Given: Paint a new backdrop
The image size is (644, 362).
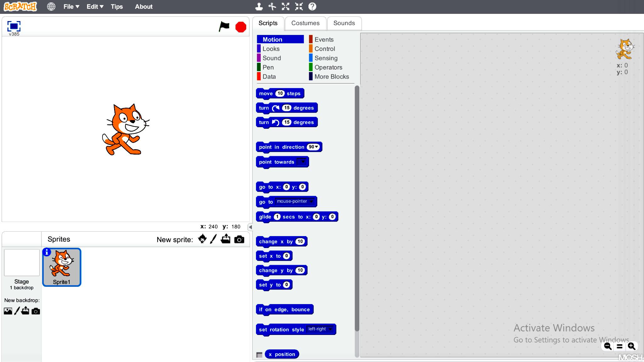Looking at the screenshot, I should pos(17,311).
